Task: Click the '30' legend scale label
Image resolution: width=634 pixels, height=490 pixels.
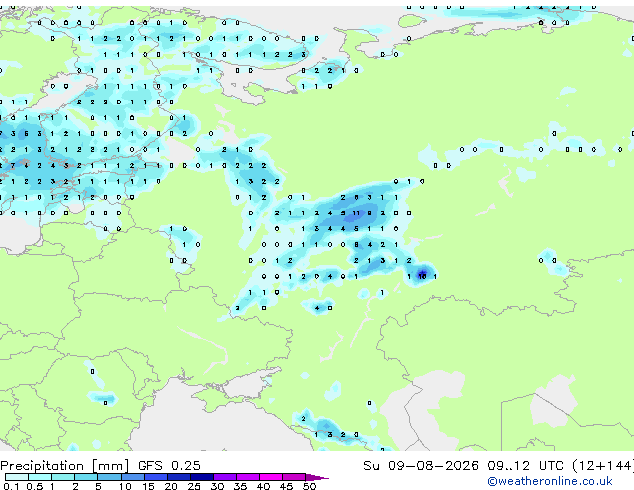Action: point(217,486)
